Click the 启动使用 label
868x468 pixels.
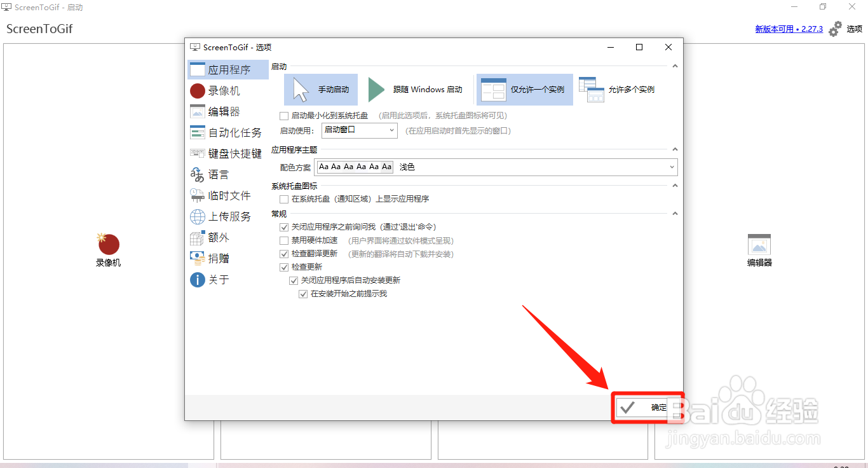(x=297, y=131)
